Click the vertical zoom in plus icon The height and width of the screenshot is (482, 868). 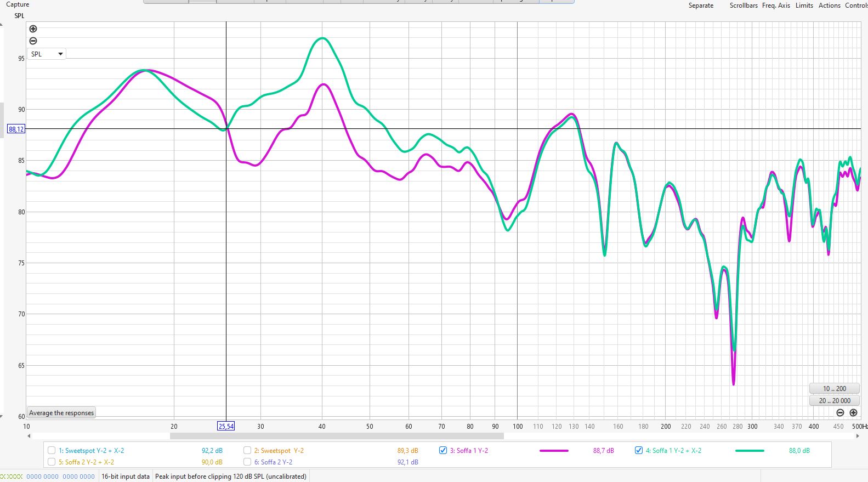33,29
